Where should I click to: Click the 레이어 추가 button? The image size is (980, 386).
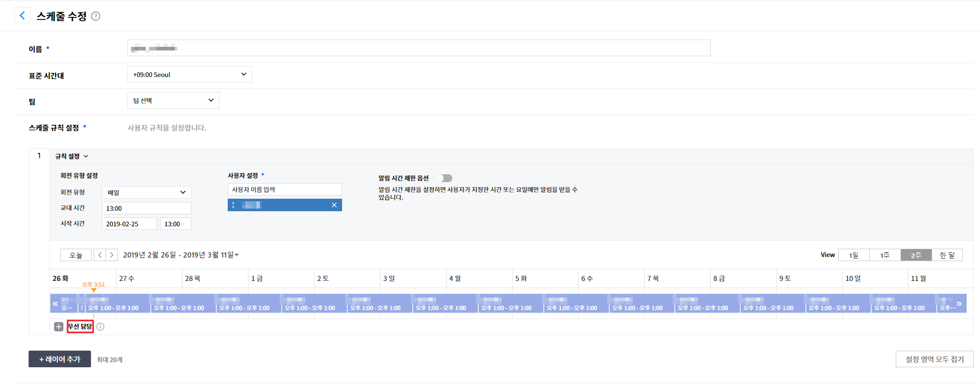click(x=60, y=359)
